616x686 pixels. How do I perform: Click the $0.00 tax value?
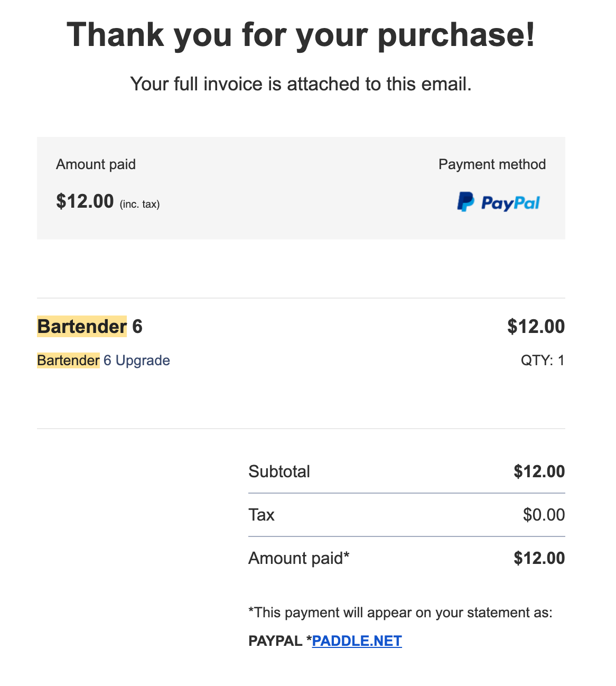[544, 515]
